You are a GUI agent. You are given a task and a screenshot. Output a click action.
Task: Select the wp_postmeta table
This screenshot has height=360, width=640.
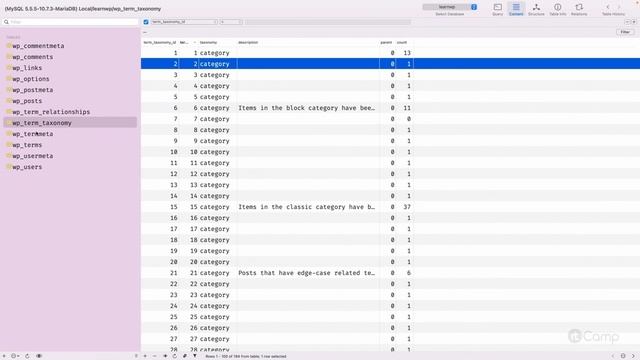tap(33, 90)
